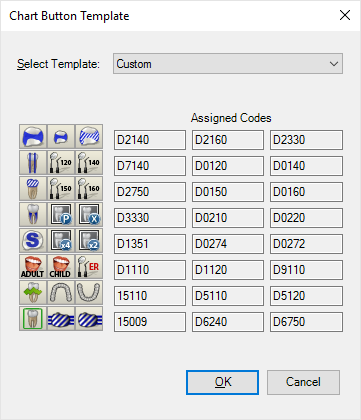Click the green-outlined tooth icon for 15009
The image size is (361, 420).
click(33, 319)
